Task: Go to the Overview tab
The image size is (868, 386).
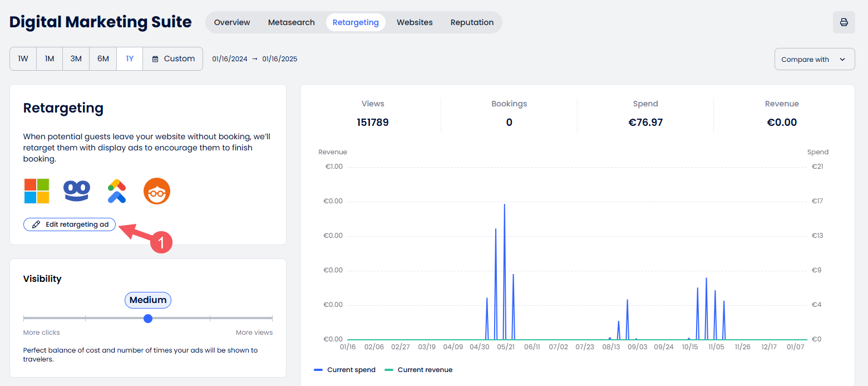Action: 232,22
